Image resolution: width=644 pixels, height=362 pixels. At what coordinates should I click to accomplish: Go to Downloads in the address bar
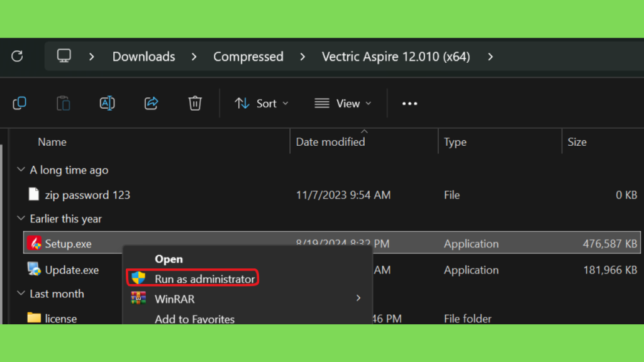(144, 57)
